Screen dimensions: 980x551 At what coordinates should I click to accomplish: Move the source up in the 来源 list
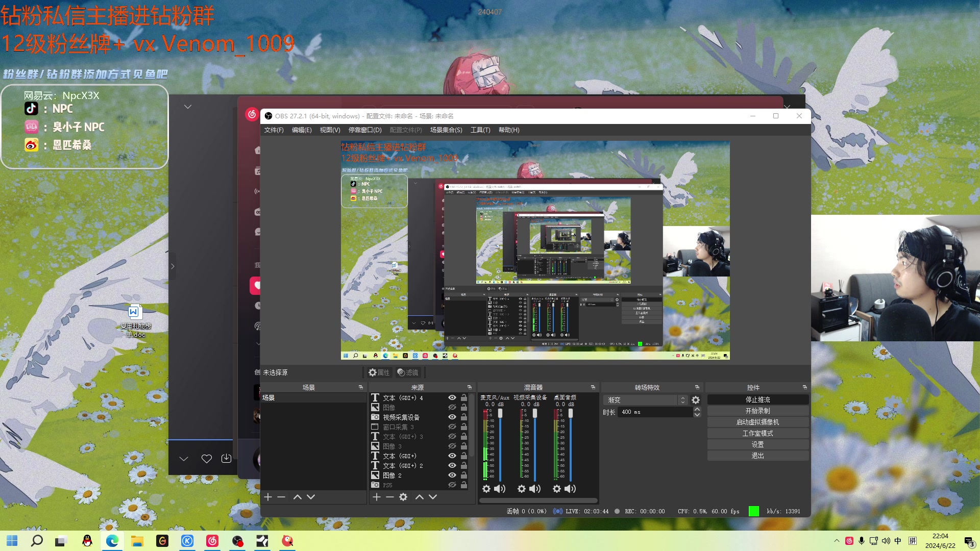coord(420,497)
